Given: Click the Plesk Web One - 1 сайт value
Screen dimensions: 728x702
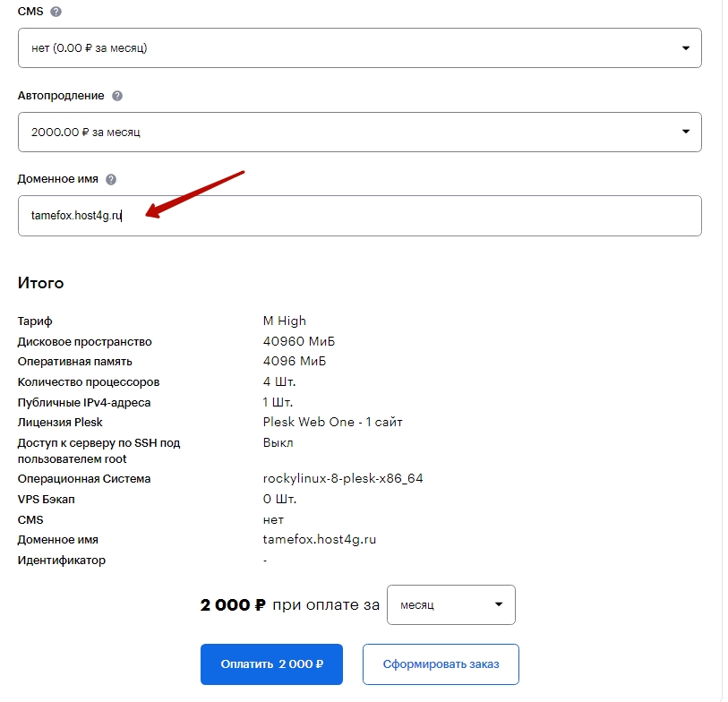Looking at the screenshot, I should coord(332,422).
